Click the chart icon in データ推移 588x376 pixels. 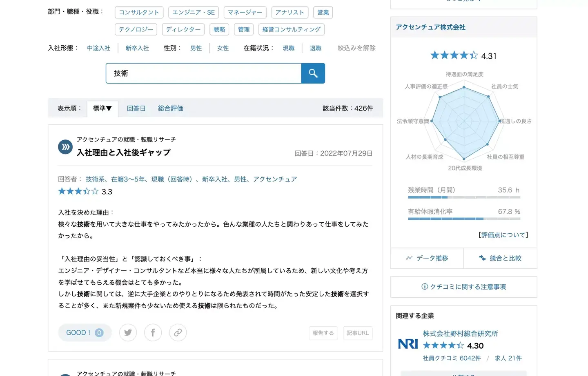tap(409, 258)
